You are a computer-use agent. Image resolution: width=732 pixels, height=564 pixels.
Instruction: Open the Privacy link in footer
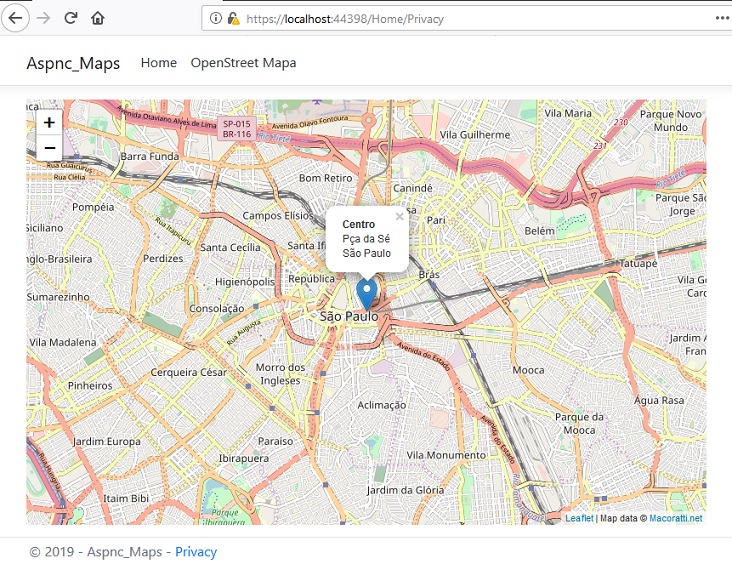click(x=196, y=551)
